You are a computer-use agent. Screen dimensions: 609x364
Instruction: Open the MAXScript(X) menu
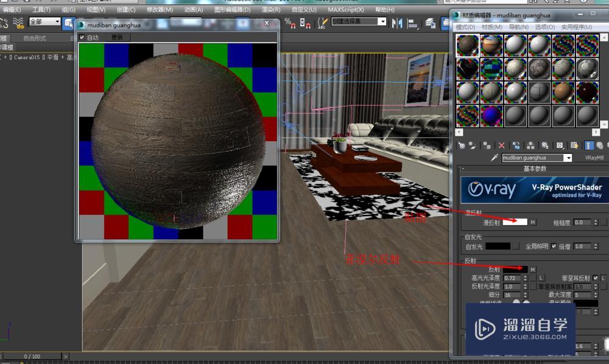[x=346, y=9]
